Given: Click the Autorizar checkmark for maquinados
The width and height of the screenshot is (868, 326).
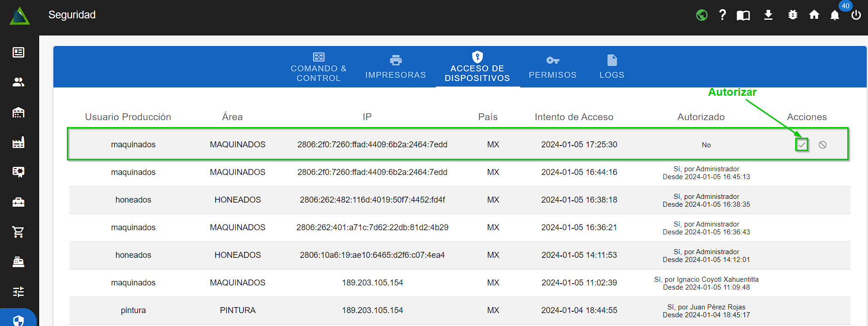Looking at the screenshot, I should [802, 145].
